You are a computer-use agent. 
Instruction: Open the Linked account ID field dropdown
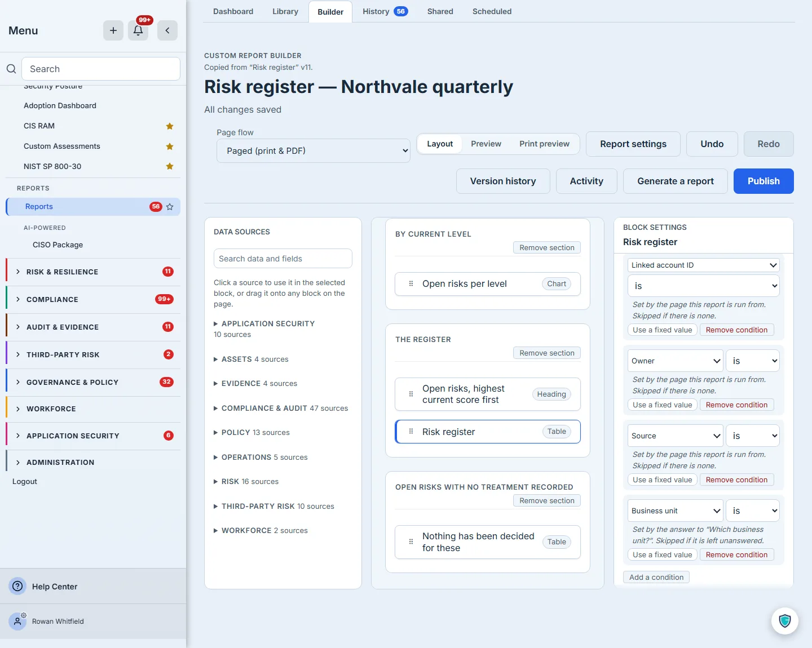pyautogui.click(x=704, y=265)
